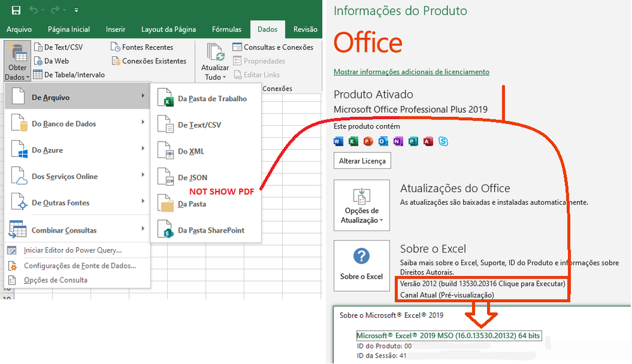Screen dimensions: 632x364
Task: Switch to the Inserir tab
Action: click(x=116, y=30)
